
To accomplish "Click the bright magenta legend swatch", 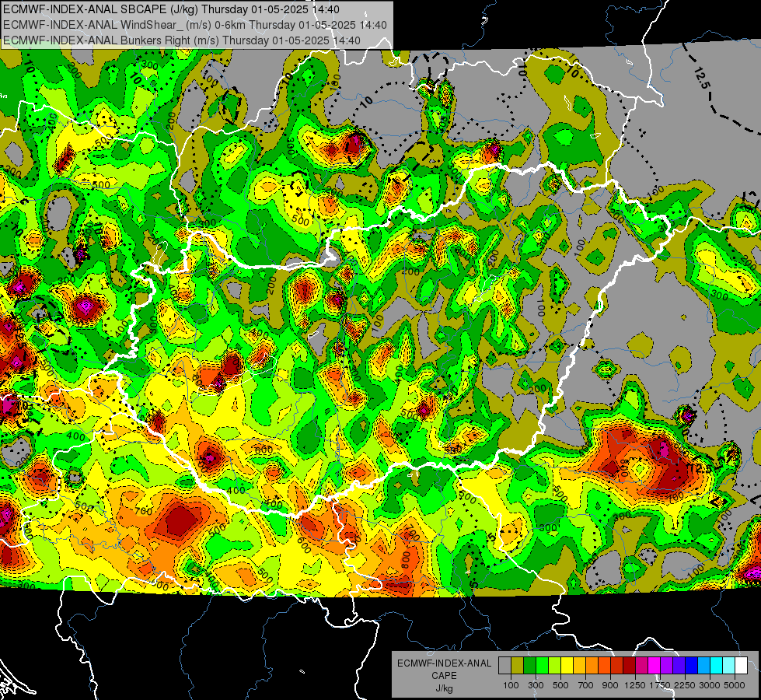I will tap(655, 666).
